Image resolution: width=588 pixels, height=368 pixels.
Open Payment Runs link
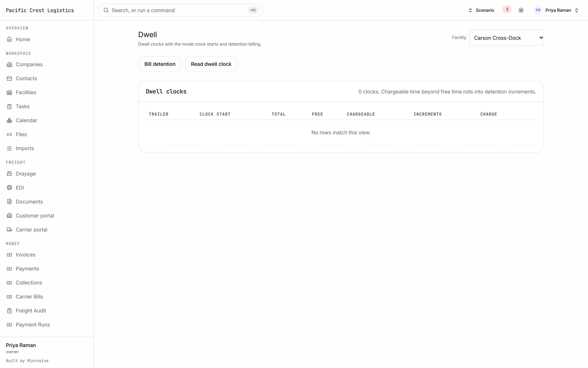pyautogui.click(x=33, y=325)
